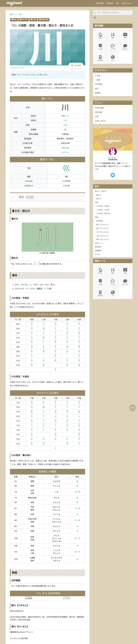The image size is (138, 644).
Task: Click the keyword search input field
Action: [113, 12]
